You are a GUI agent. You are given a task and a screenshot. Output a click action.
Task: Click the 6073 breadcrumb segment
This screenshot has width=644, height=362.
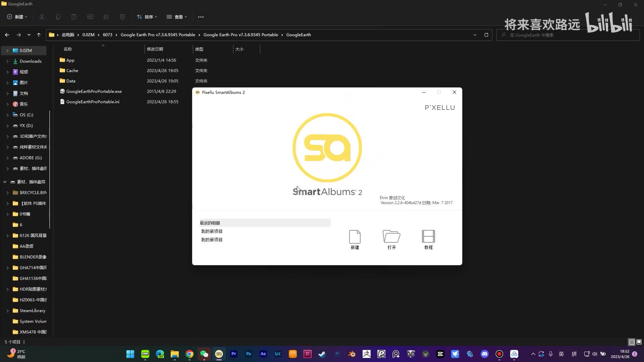107,35
